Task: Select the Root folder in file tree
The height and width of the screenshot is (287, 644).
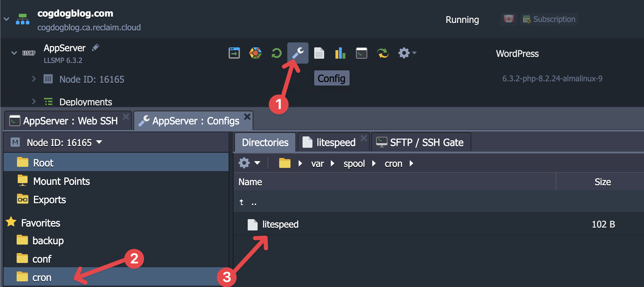Action: tap(116, 163)
